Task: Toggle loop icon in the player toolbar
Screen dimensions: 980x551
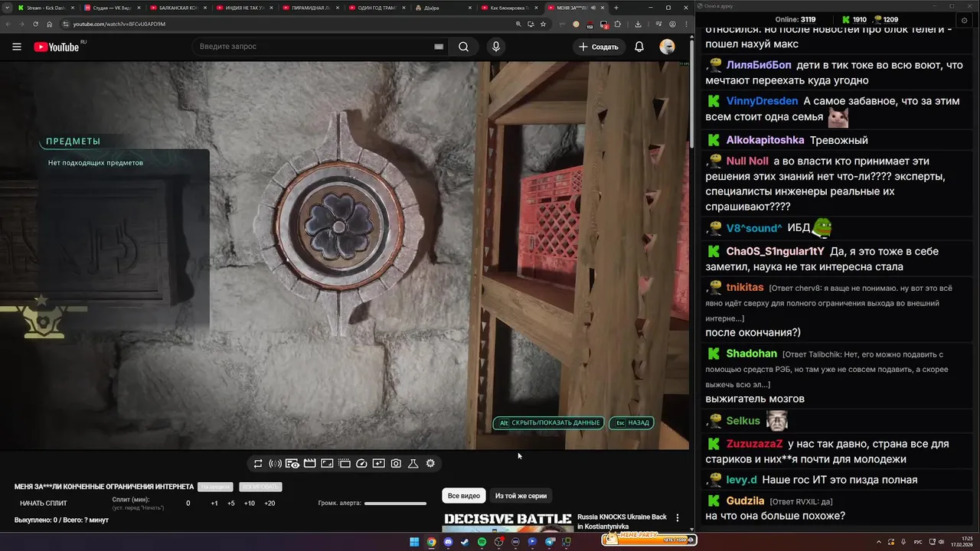Action: click(258, 463)
